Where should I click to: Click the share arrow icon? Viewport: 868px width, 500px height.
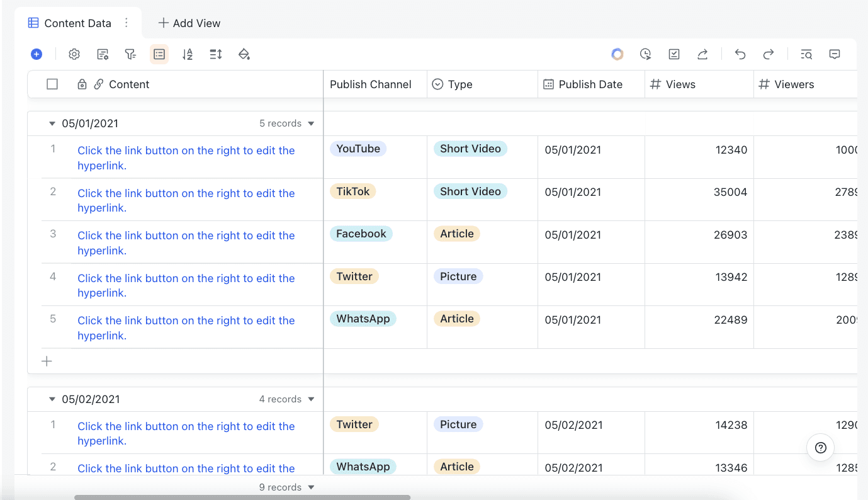(x=702, y=54)
